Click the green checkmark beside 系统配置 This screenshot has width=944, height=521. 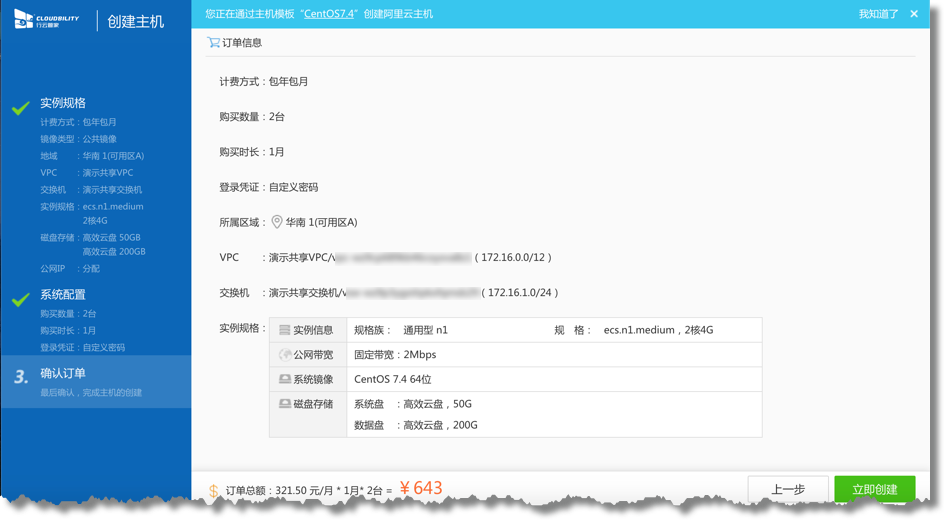(x=20, y=299)
